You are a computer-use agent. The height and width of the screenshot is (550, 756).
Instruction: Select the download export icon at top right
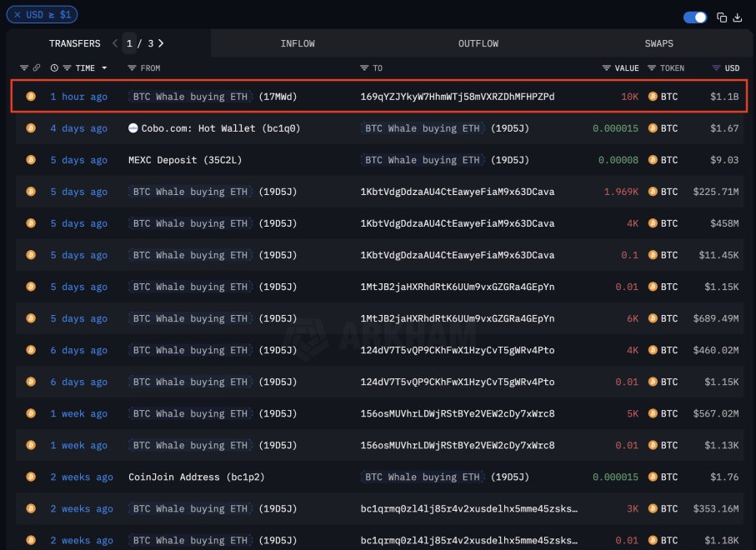coord(738,16)
